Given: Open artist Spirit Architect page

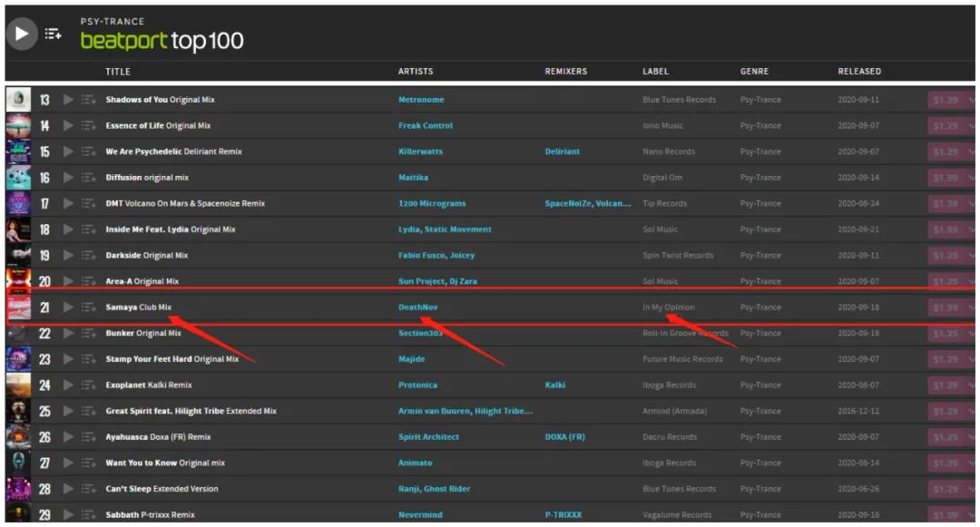Looking at the screenshot, I should pos(428,437).
